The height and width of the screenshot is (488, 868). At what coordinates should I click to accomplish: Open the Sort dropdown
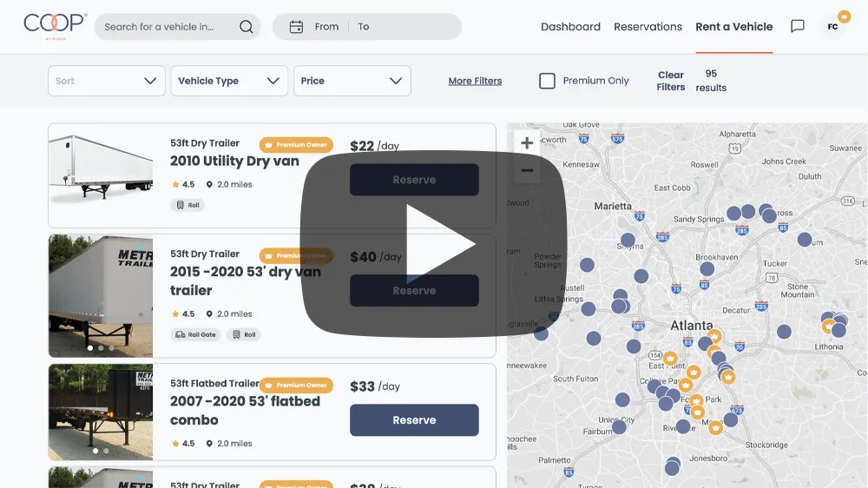click(x=106, y=81)
